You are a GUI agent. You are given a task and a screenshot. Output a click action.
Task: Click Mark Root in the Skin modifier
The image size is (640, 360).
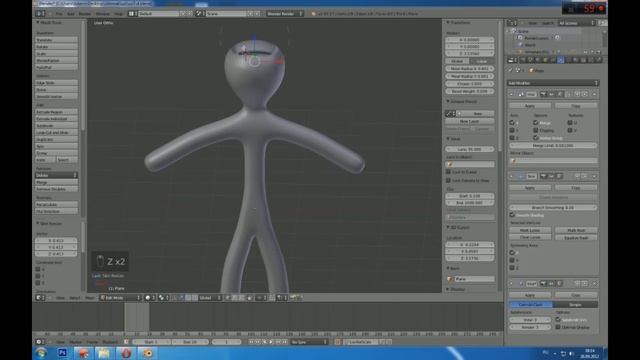coord(576,230)
